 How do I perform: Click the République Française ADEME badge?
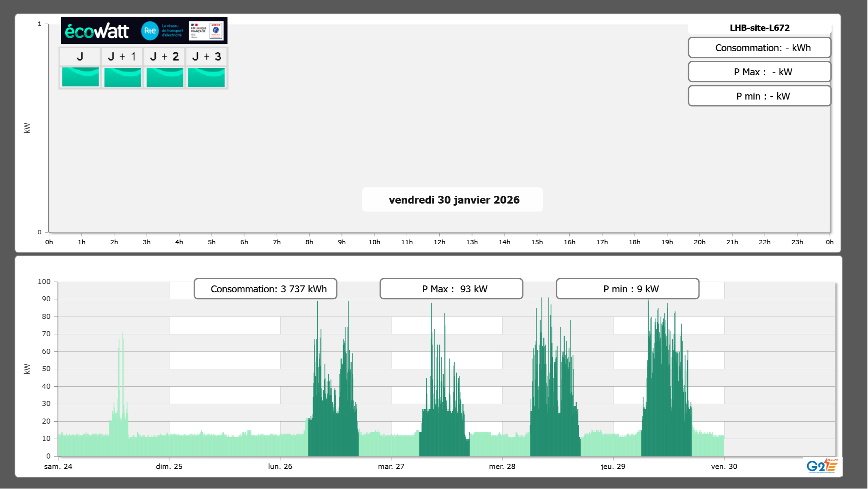206,31
